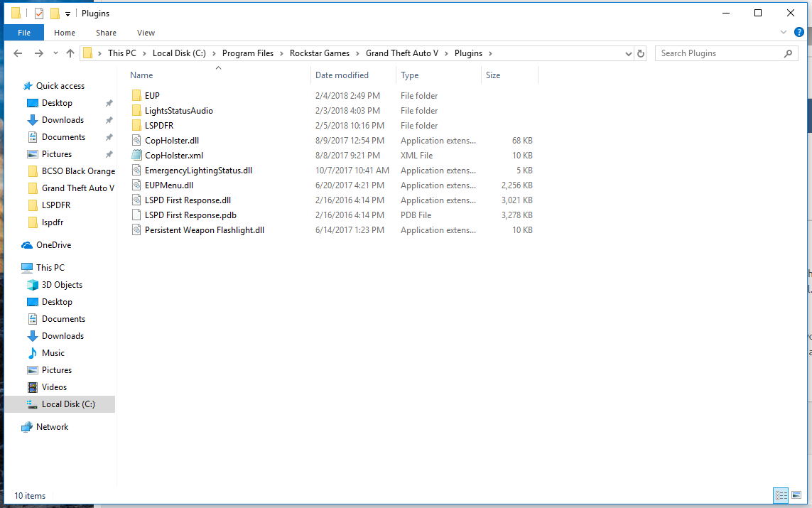Expand the address bar history dropdown

(628, 53)
